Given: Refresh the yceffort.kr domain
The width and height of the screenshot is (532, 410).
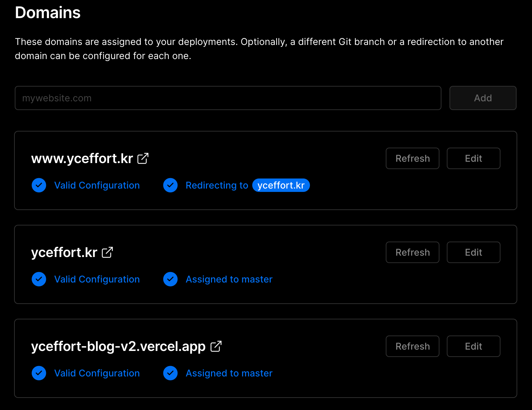Looking at the screenshot, I should coord(412,252).
